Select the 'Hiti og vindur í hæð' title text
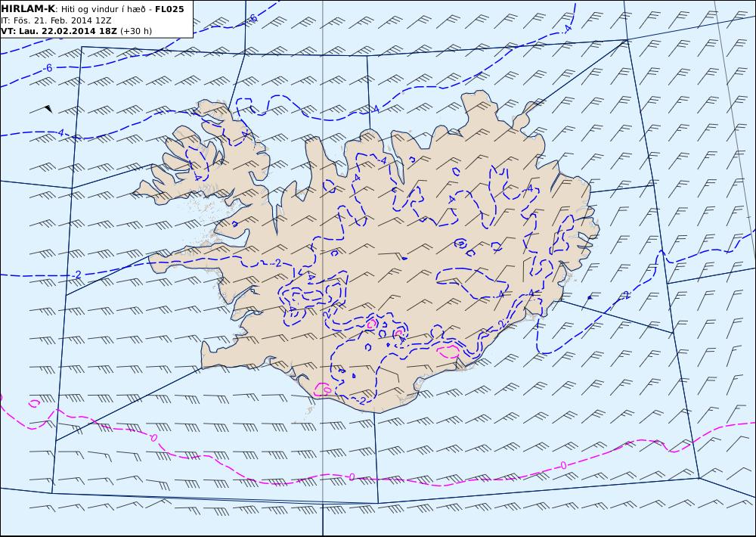Screen dimensions: 756x537 [x=103, y=9]
